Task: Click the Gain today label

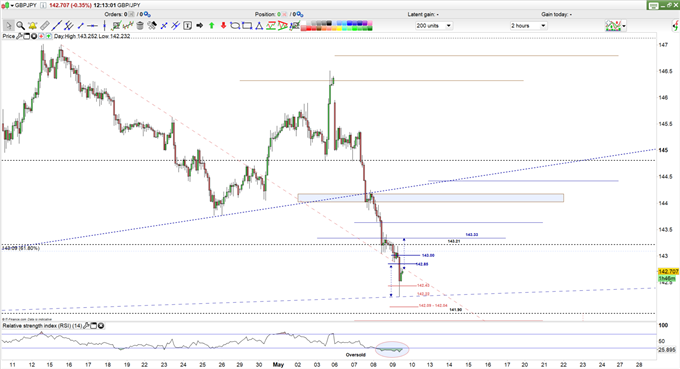Action: click(x=556, y=14)
